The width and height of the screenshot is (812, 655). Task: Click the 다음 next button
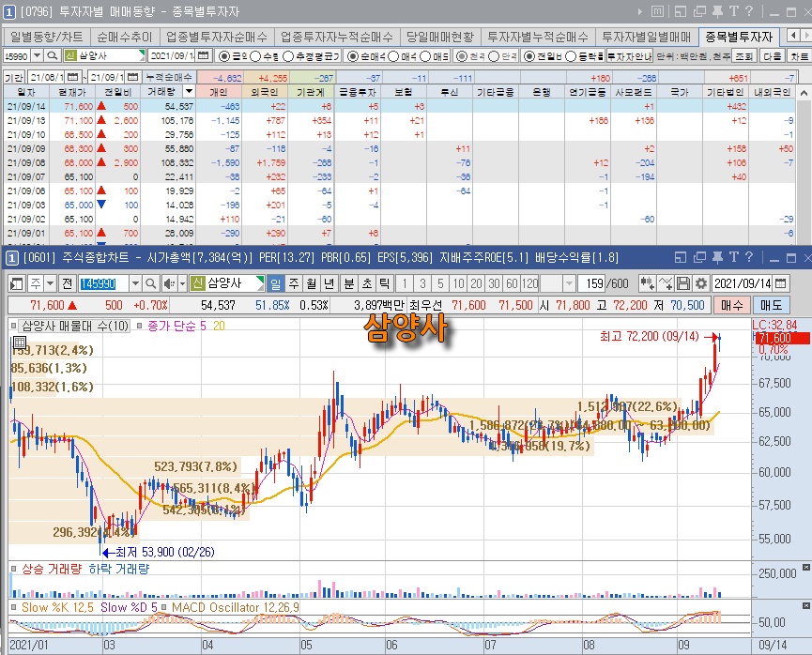tap(773, 55)
